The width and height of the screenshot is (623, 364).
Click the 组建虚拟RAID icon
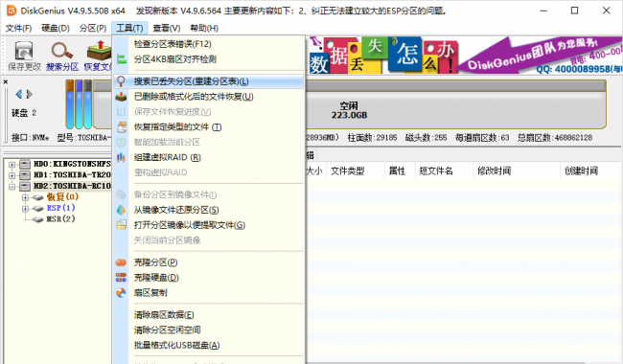pos(121,157)
